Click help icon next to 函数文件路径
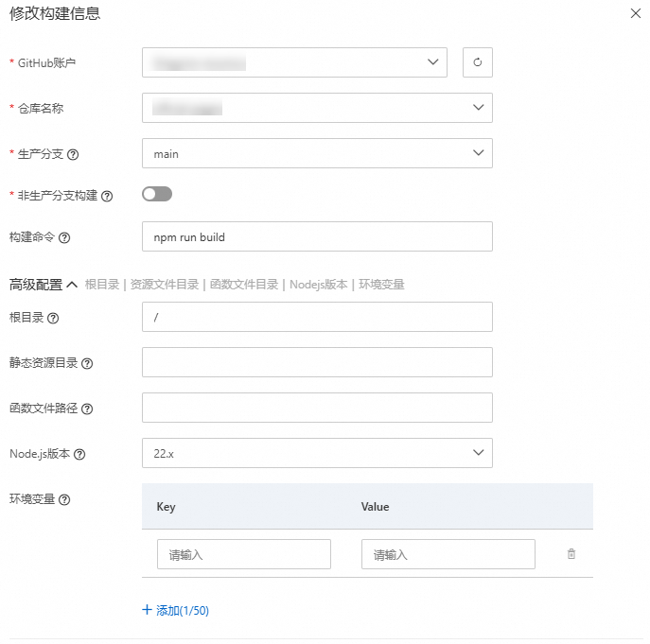650x644 pixels. point(87,409)
